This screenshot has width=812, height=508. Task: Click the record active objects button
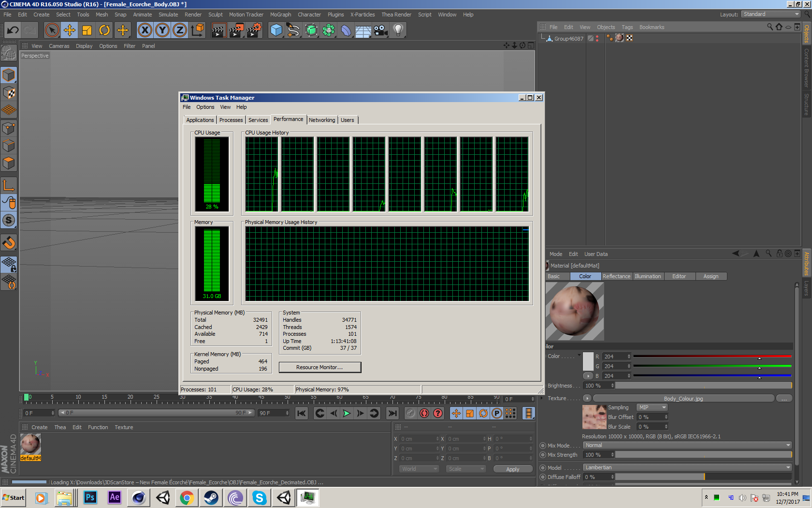pyautogui.click(x=411, y=413)
